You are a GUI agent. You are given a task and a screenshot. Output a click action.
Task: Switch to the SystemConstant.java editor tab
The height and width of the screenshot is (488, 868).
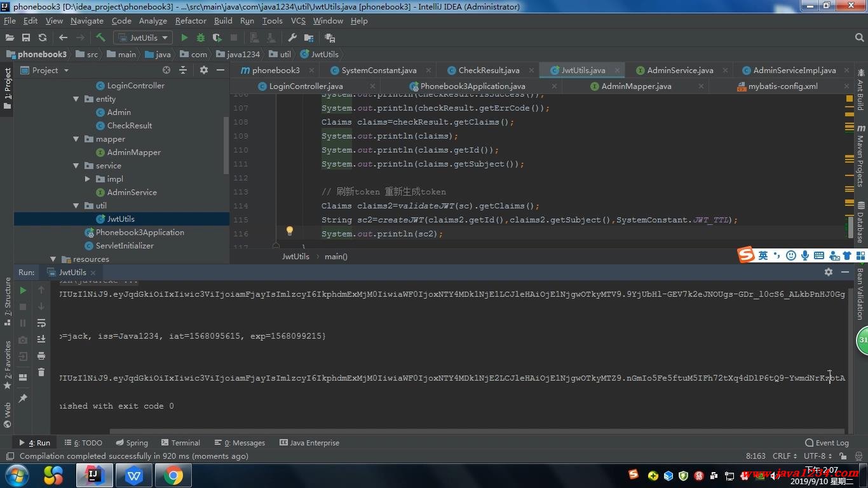coord(379,70)
